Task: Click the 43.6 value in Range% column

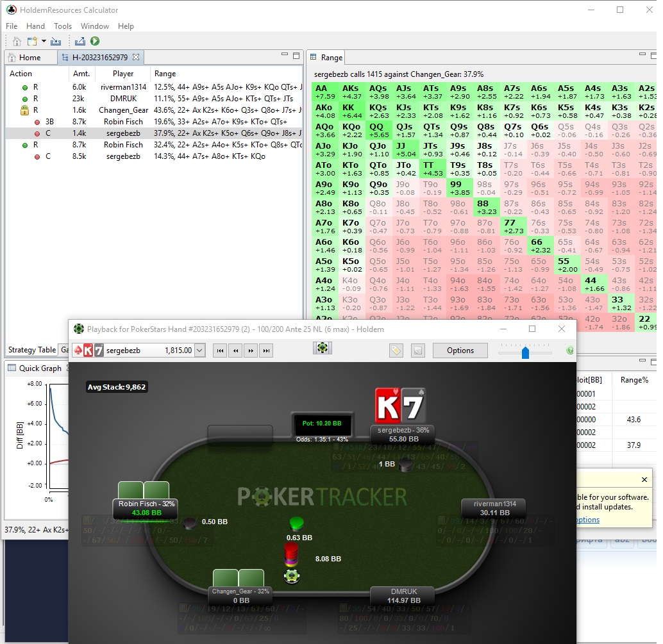Action: (634, 420)
